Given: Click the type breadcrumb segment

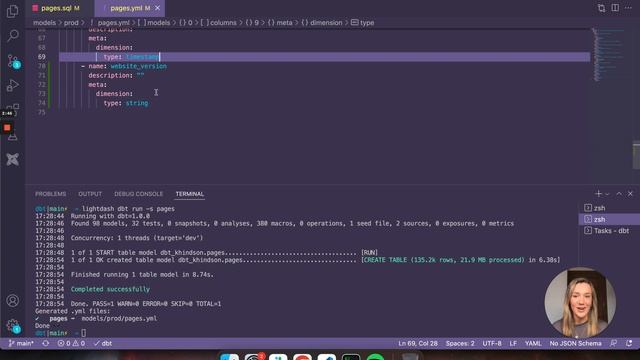Looking at the screenshot, I should tap(362, 23).
